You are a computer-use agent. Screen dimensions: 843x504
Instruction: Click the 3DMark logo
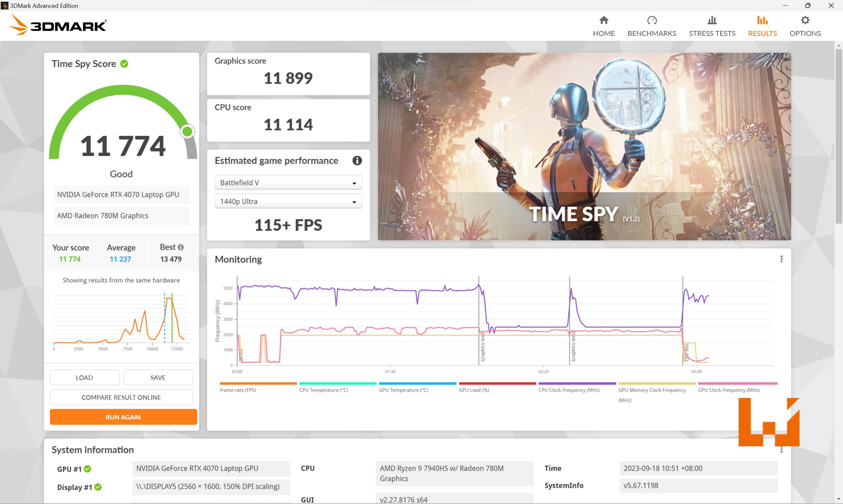coord(58,25)
